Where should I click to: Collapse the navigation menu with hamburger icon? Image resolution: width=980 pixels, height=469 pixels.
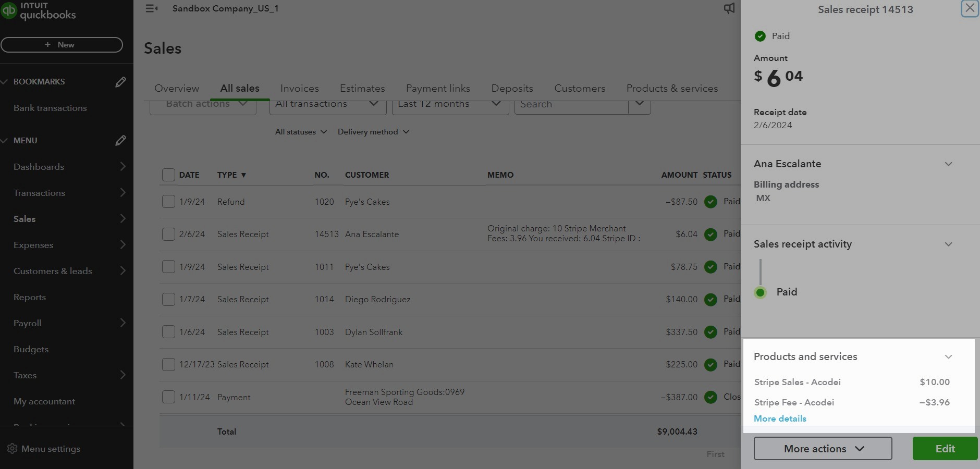pos(152,8)
